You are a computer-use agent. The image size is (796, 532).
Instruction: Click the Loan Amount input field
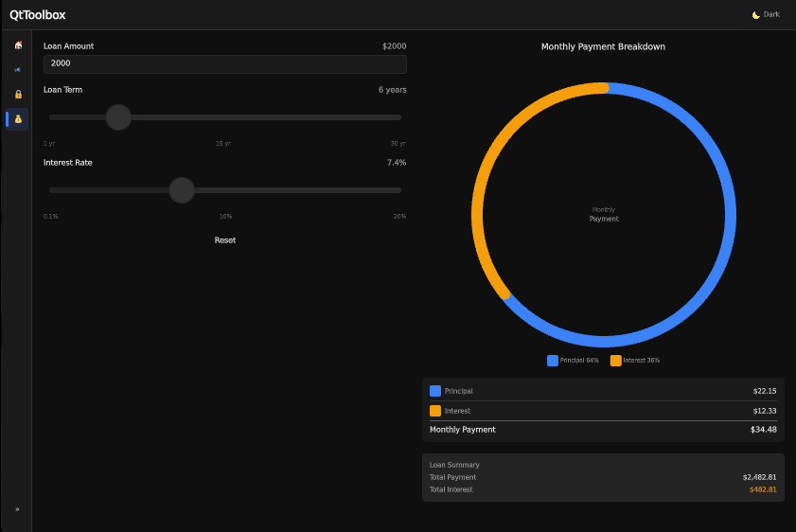(x=224, y=63)
